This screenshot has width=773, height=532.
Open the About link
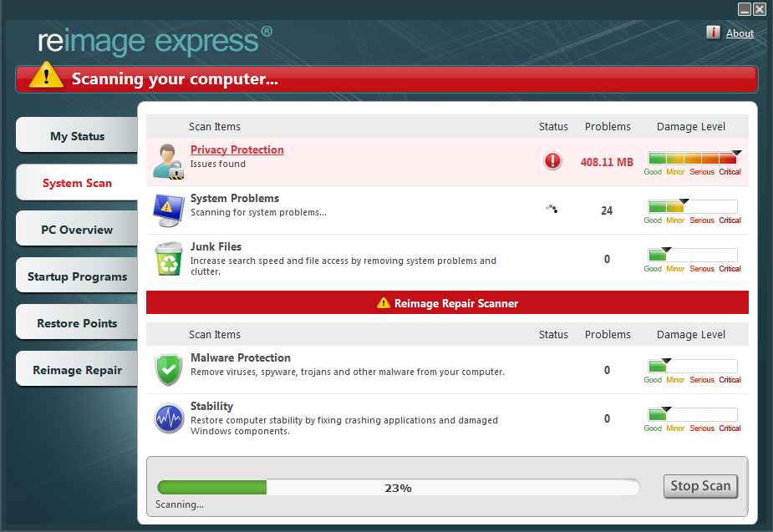(740, 33)
